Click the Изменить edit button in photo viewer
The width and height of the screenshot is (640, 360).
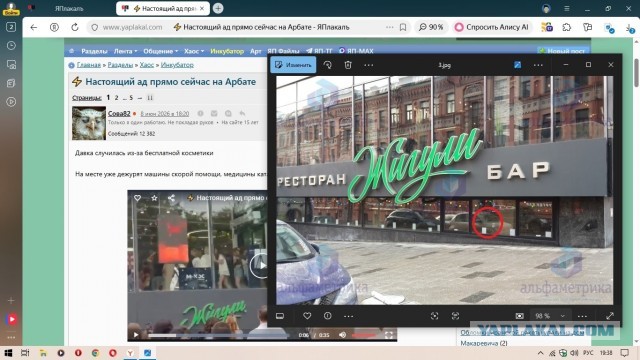293,65
